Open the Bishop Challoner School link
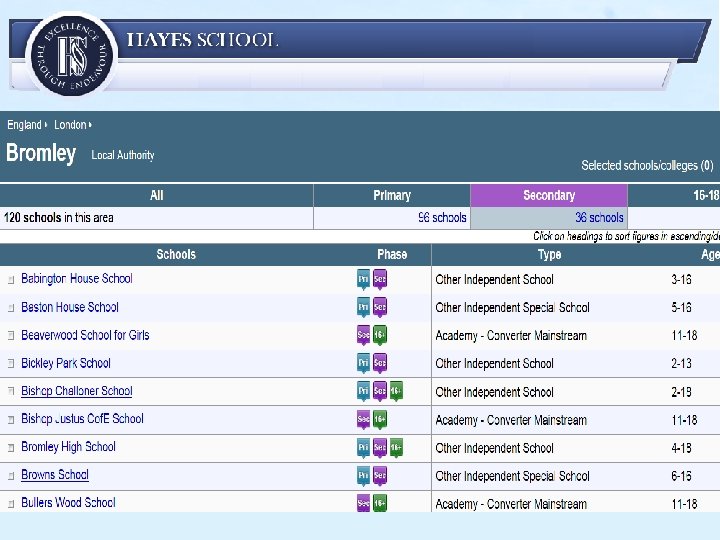 (x=77, y=391)
